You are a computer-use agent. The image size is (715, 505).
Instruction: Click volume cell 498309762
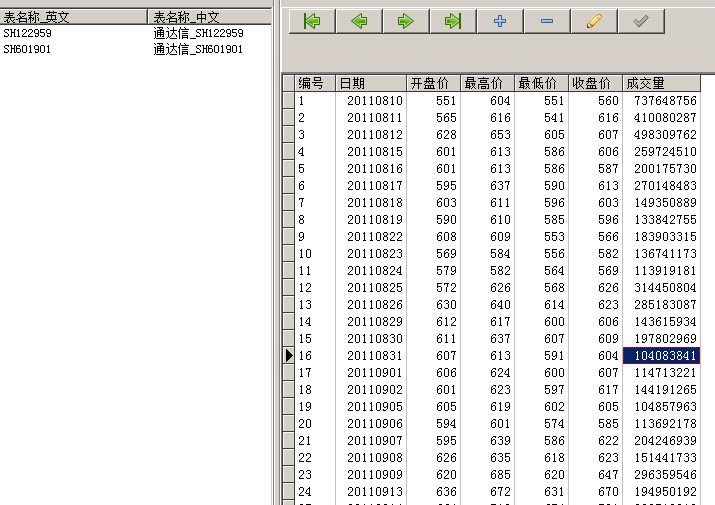(661, 135)
